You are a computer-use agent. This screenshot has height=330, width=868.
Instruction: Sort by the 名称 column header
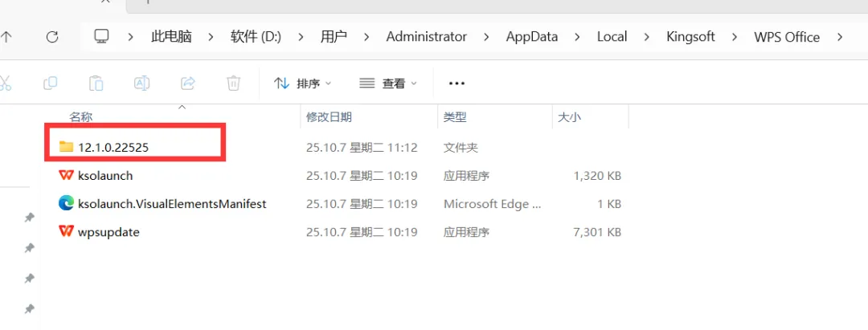pos(80,117)
